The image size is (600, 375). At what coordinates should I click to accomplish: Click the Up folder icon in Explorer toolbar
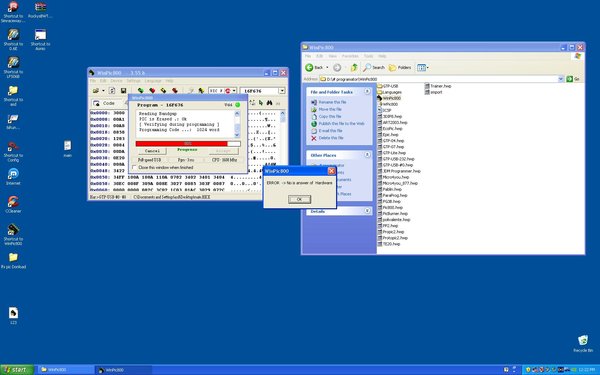point(354,67)
